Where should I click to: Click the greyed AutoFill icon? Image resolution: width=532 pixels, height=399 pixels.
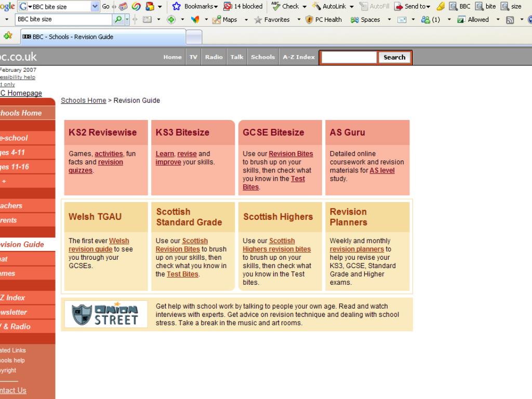click(x=364, y=6)
